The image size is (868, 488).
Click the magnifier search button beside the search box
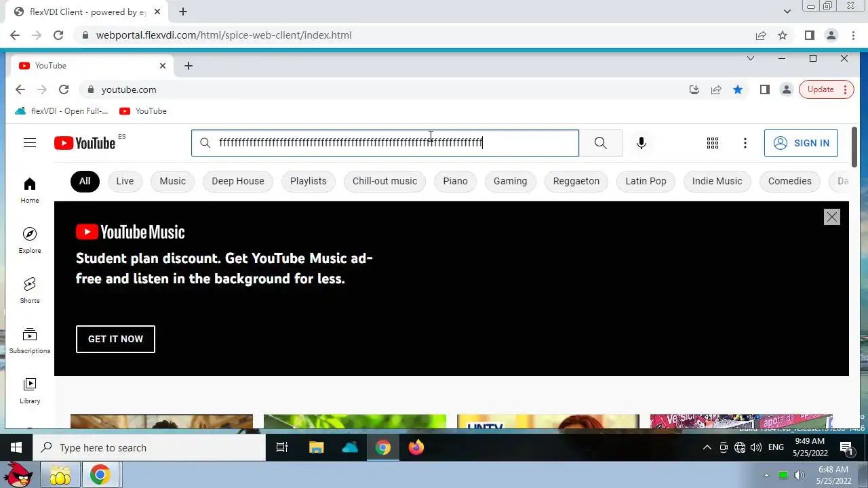tap(600, 143)
